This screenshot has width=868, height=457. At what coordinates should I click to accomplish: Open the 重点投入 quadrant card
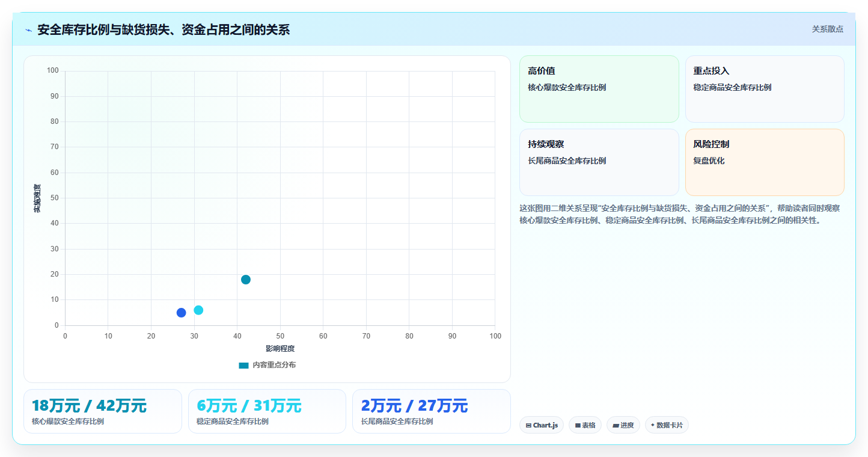coord(765,89)
